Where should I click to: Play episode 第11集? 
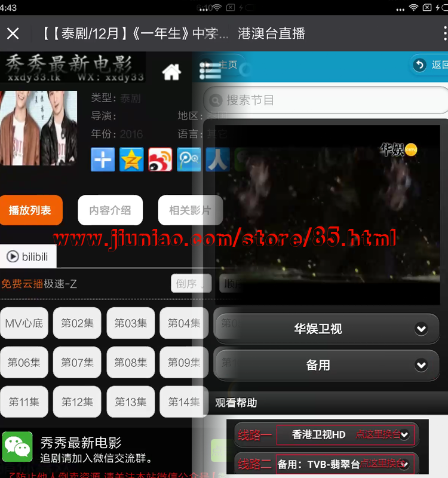click(x=24, y=402)
